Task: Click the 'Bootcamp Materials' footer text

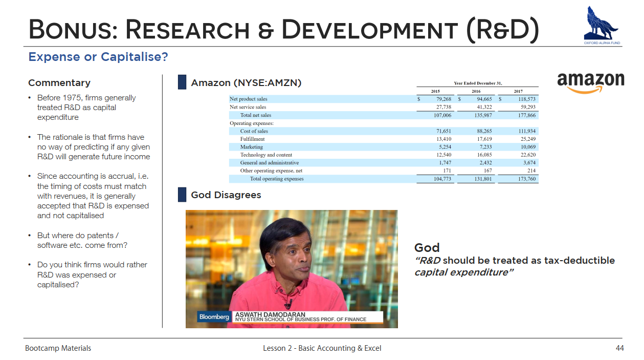Action: click(x=58, y=348)
